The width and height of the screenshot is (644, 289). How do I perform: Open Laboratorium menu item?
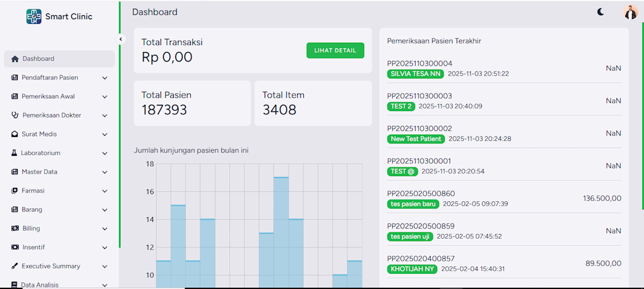(x=59, y=153)
